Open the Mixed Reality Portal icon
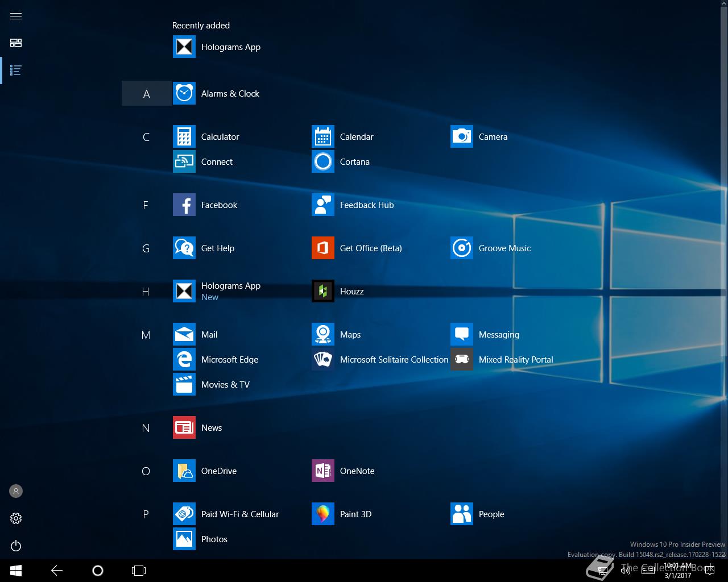Viewport: 728px width, 582px height. (x=462, y=360)
